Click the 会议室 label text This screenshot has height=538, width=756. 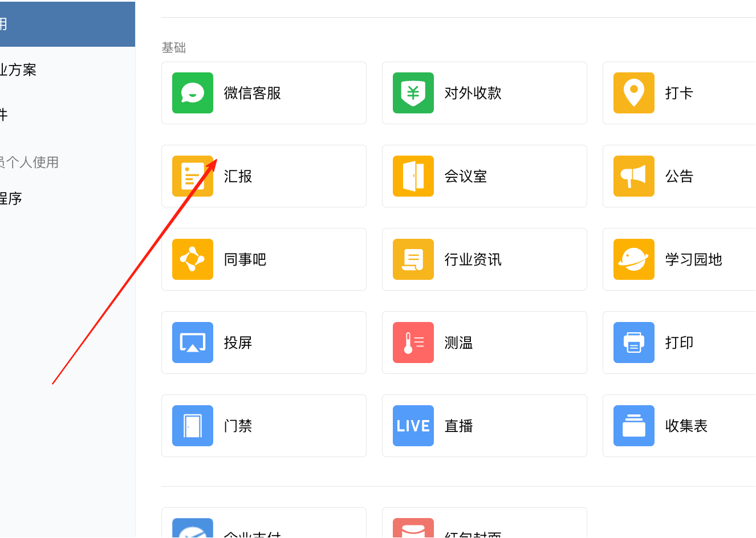(466, 176)
